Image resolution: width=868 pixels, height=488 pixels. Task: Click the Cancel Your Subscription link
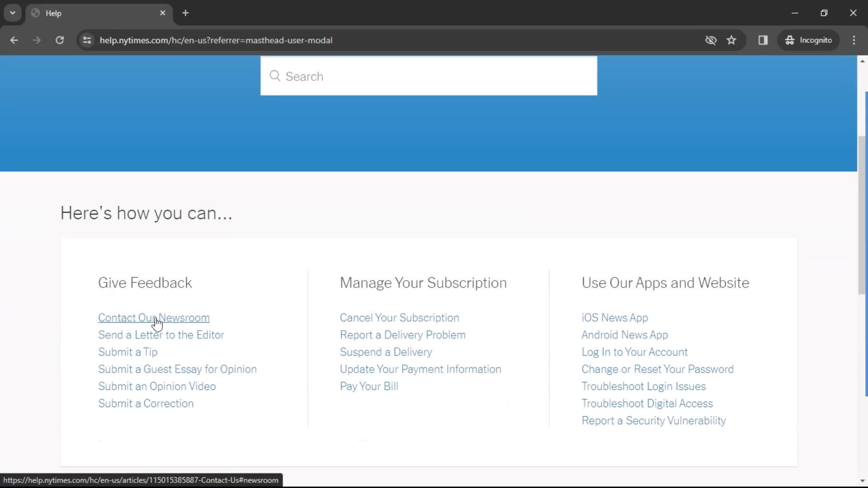[400, 317]
